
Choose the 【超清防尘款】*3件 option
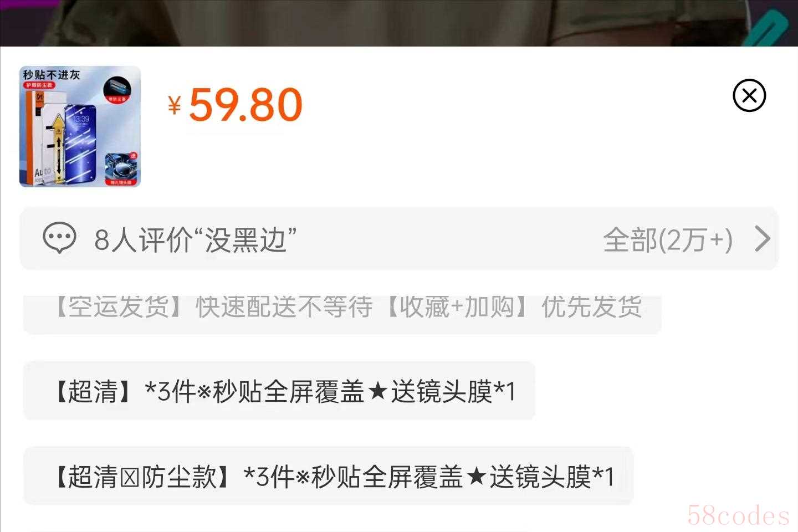click(328, 476)
